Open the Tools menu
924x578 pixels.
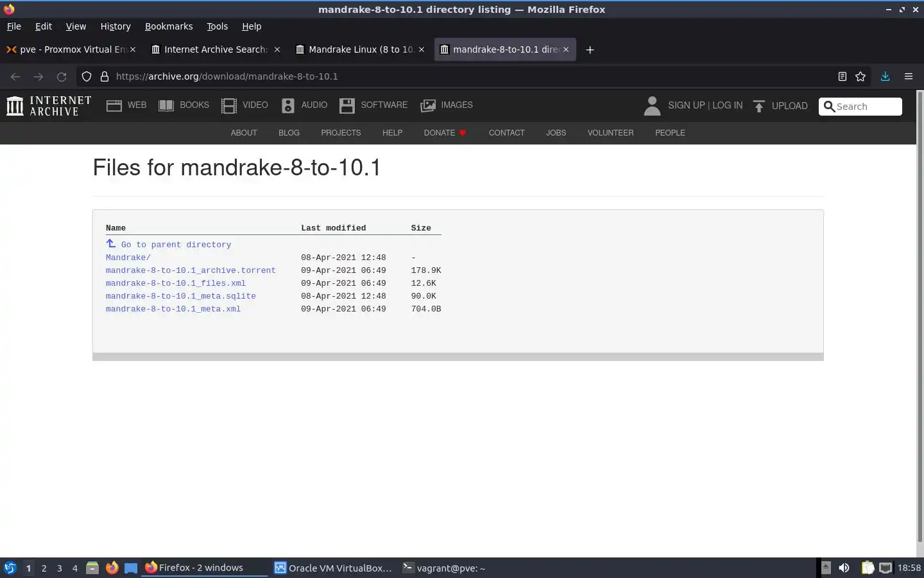coord(217,26)
